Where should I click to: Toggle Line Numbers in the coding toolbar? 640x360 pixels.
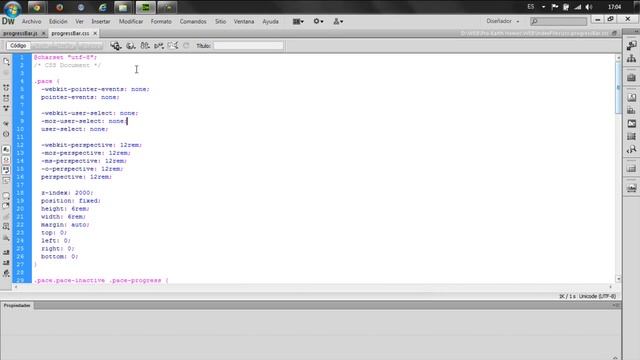(6, 150)
